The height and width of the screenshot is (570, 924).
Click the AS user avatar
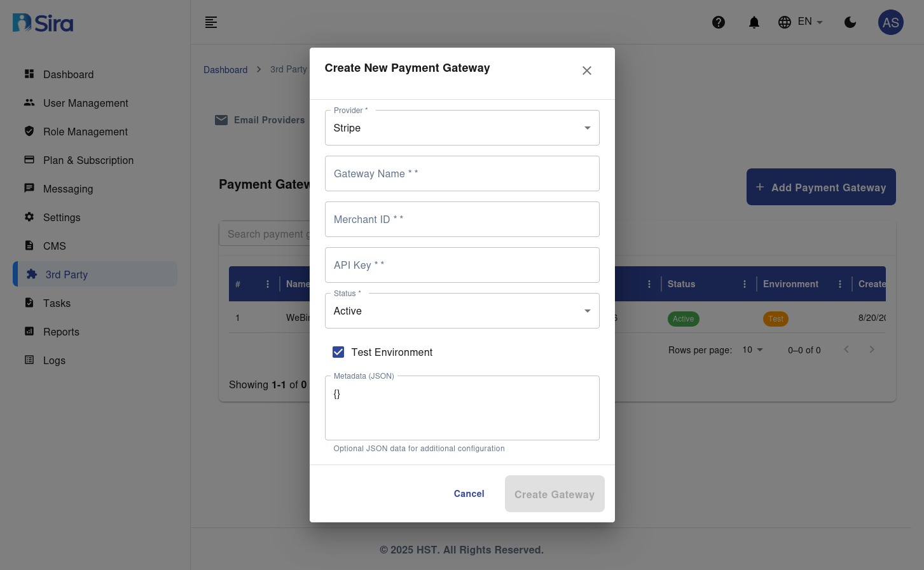tap(890, 22)
